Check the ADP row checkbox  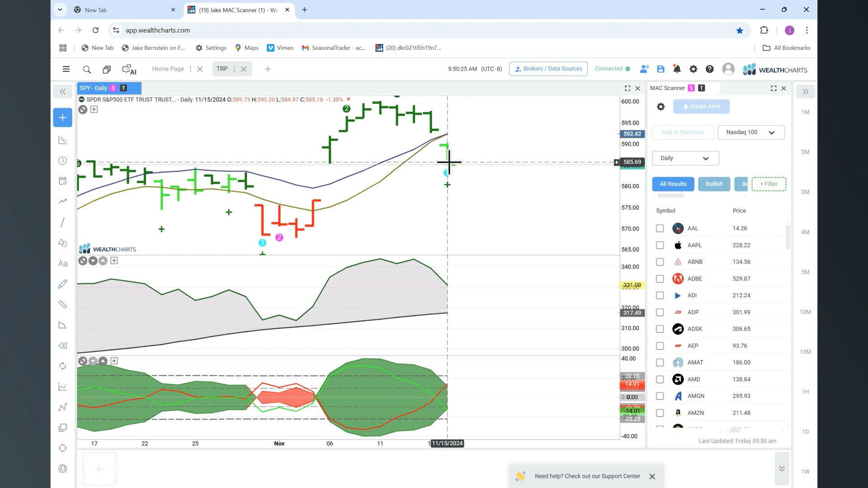click(x=660, y=312)
